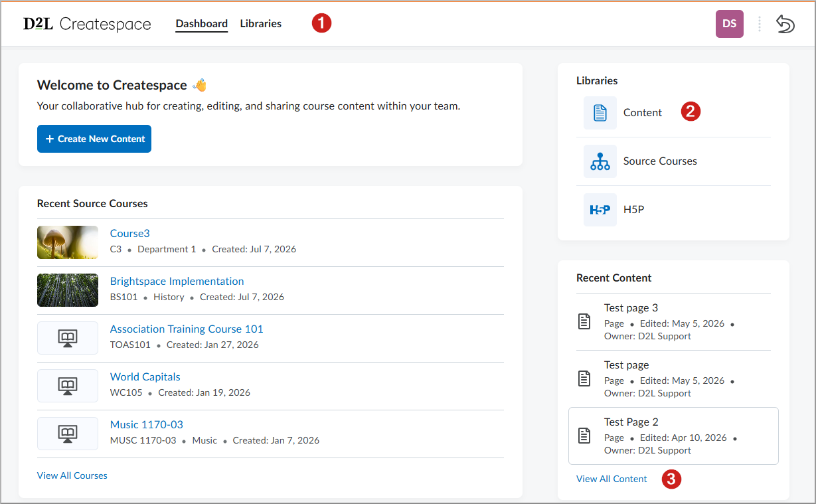Click the View All Content link
This screenshot has height=504, width=816.
[x=612, y=479]
